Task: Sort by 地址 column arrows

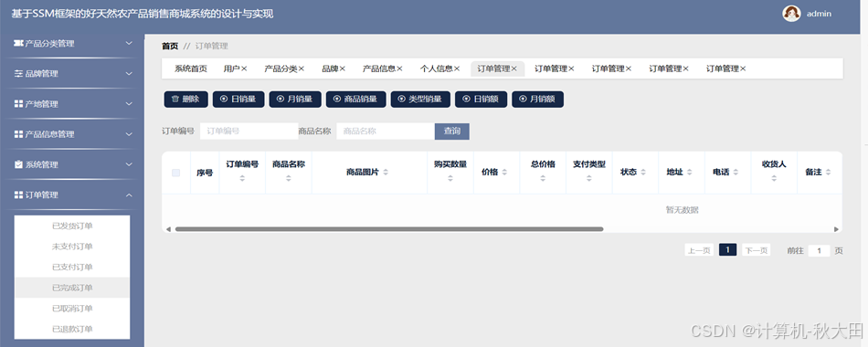Action: point(689,172)
